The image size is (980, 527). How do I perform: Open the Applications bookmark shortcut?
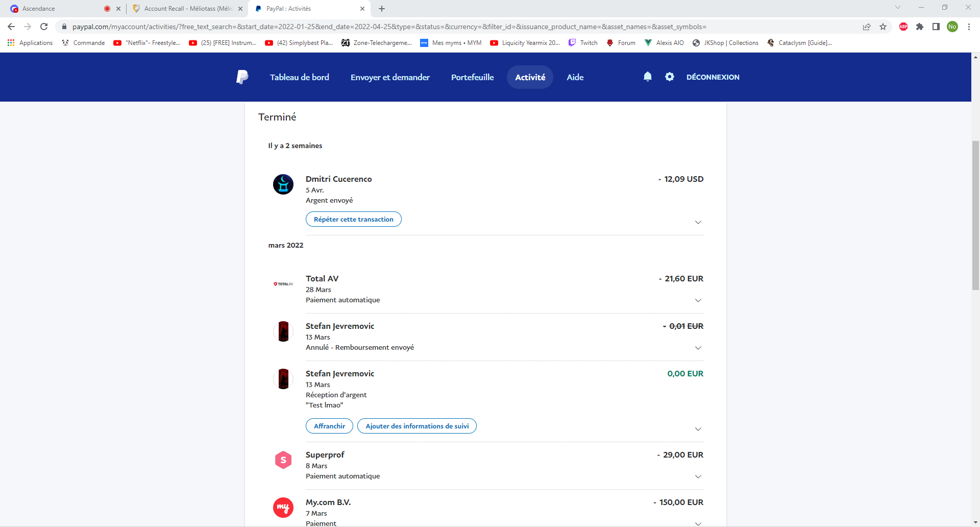30,43
